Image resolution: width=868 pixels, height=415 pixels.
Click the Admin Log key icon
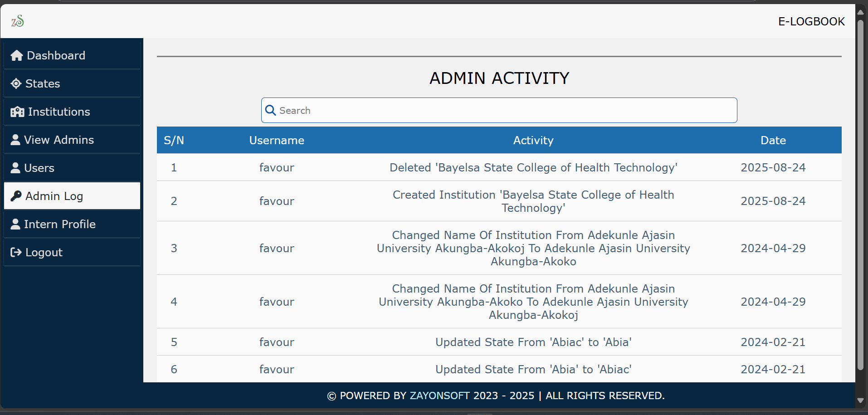[x=16, y=196]
